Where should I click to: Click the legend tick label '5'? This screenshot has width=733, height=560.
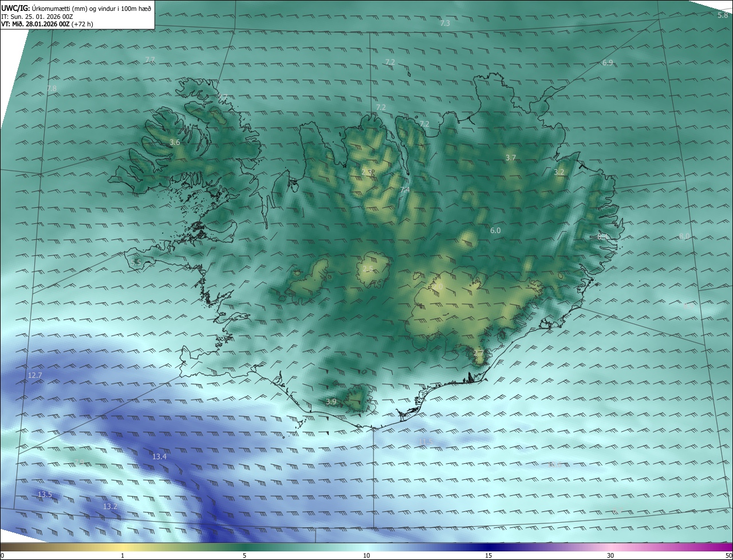(x=245, y=555)
